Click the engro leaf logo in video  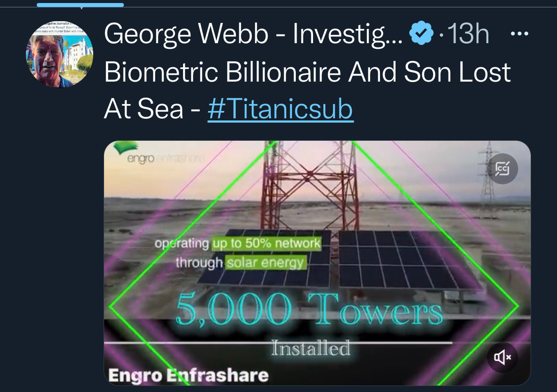126,148
